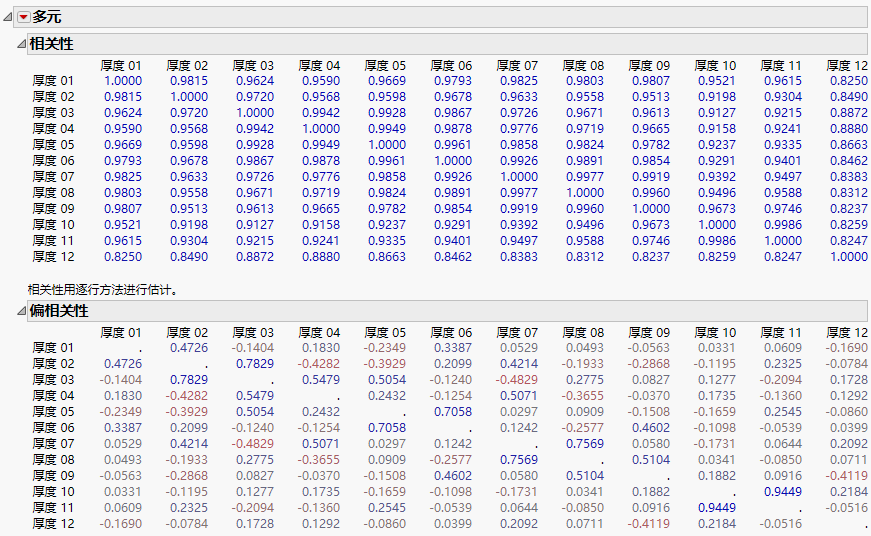Click the 相关性 section title

tap(51, 44)
